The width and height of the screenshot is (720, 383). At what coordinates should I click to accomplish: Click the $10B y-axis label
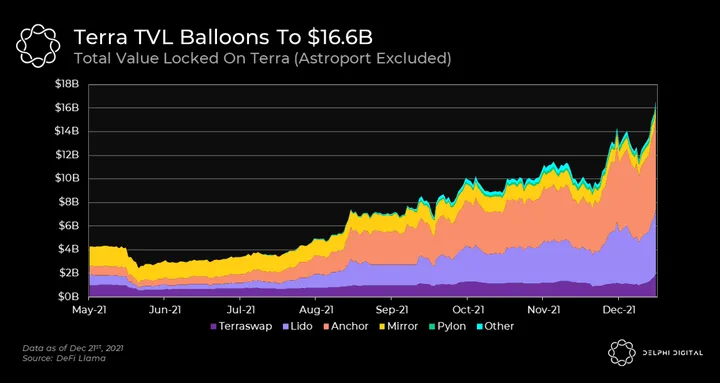coord(66,178)
